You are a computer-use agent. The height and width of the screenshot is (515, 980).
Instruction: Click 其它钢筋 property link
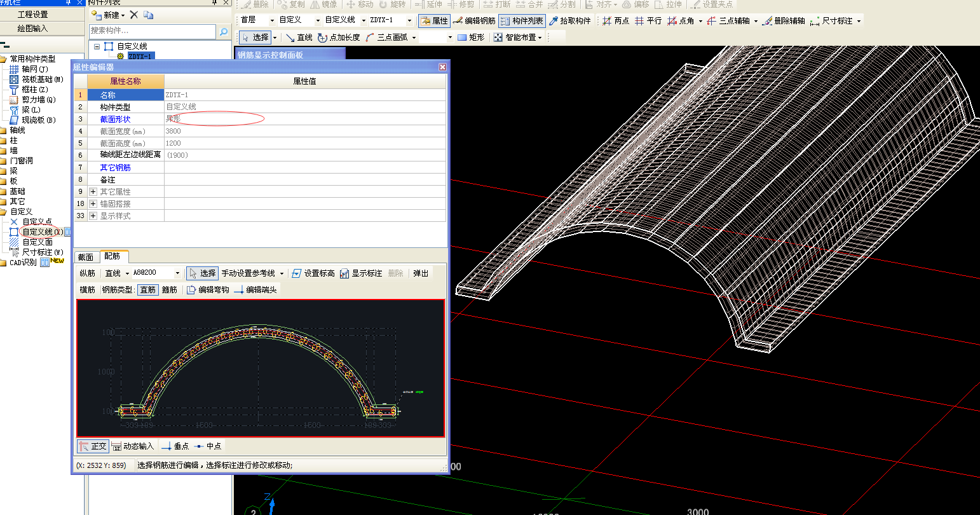pyautogui.click(x=115, y=167)
